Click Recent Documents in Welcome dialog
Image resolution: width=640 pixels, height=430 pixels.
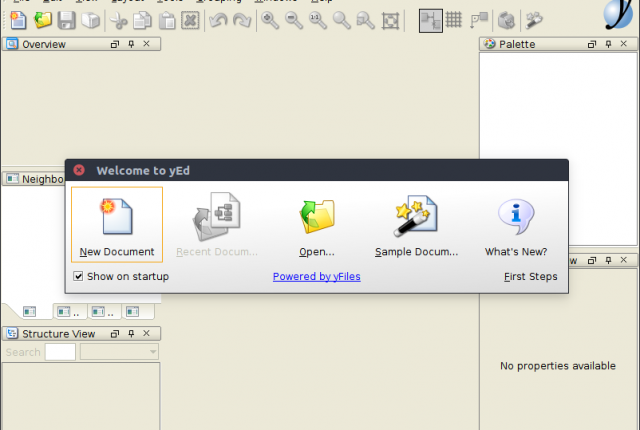point(217,224)
